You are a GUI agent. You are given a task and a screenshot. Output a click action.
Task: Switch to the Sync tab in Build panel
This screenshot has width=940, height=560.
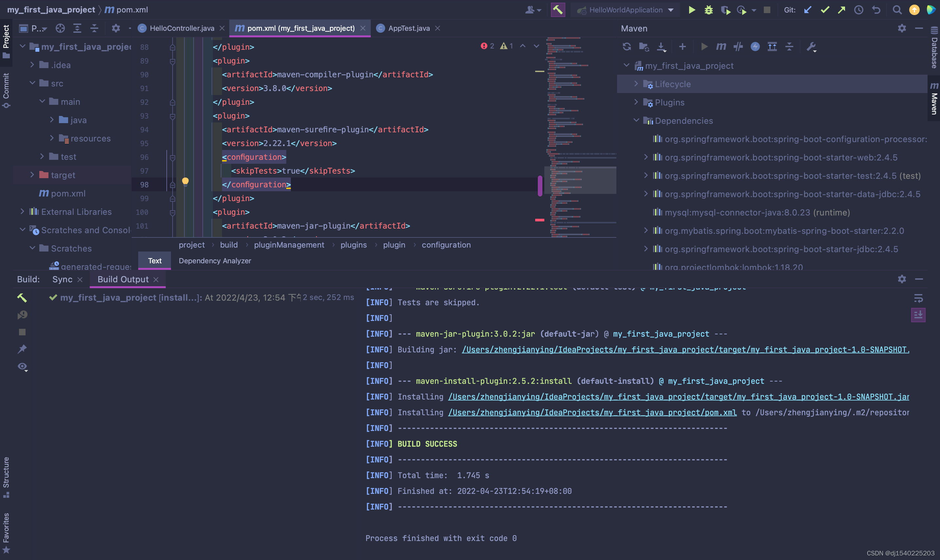63,279
